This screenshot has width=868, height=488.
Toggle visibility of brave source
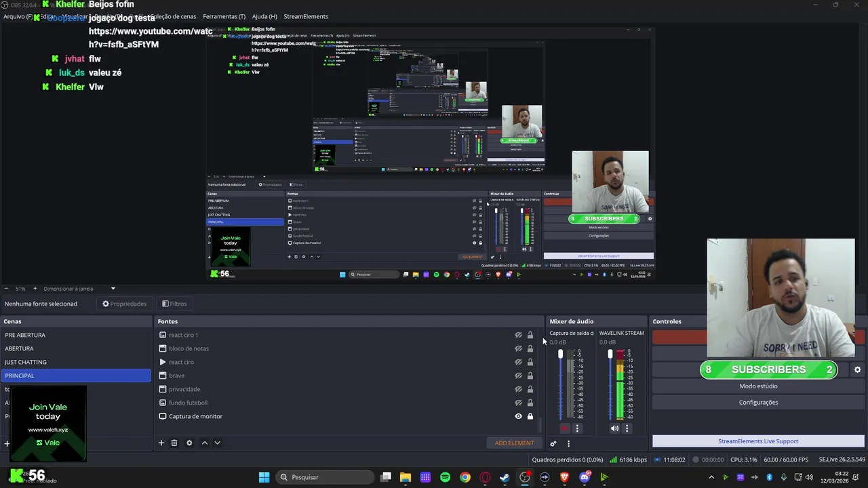(518, 375)
